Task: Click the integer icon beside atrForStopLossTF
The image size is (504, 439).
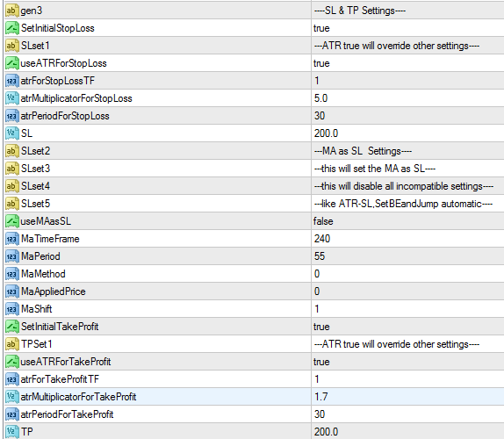Action: click(x=12, y=81)
